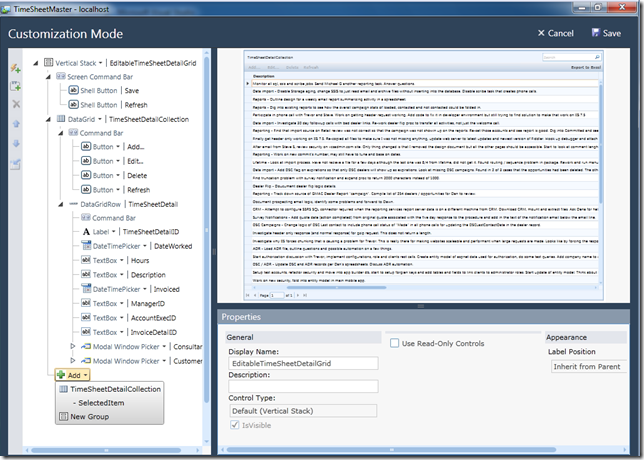Click the TextBox icon for Description

click(x=86, y=274)
